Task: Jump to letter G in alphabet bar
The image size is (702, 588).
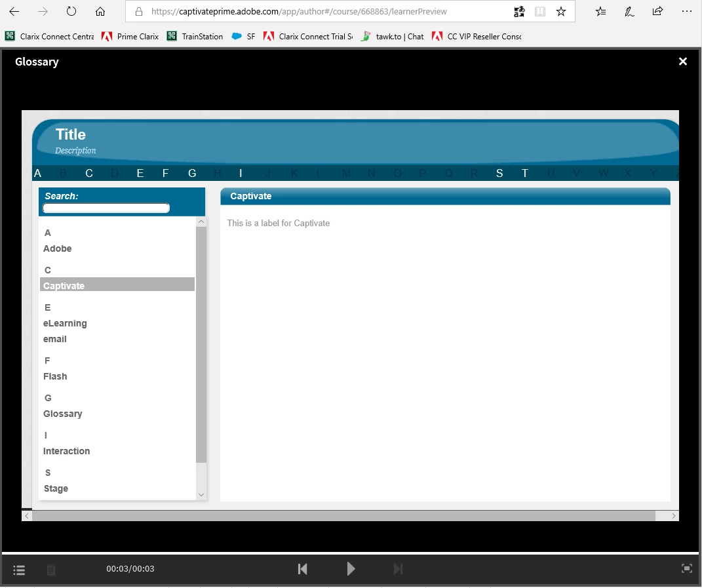Action: (192, 173)
